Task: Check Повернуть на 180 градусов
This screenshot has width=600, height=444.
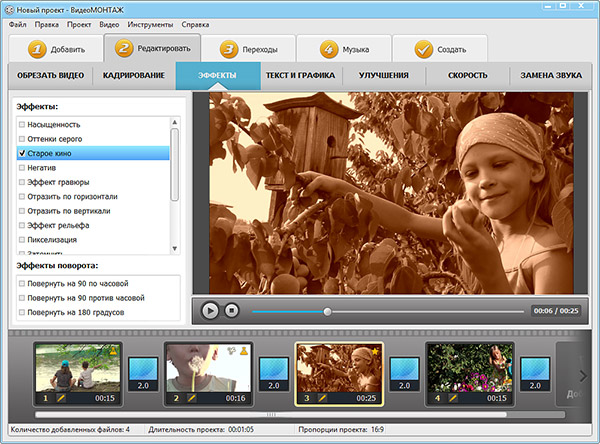Action: [x=22, y=312]
